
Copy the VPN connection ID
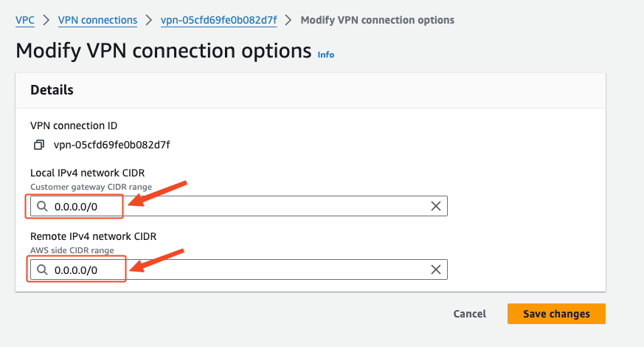click(x=39, y=145)
